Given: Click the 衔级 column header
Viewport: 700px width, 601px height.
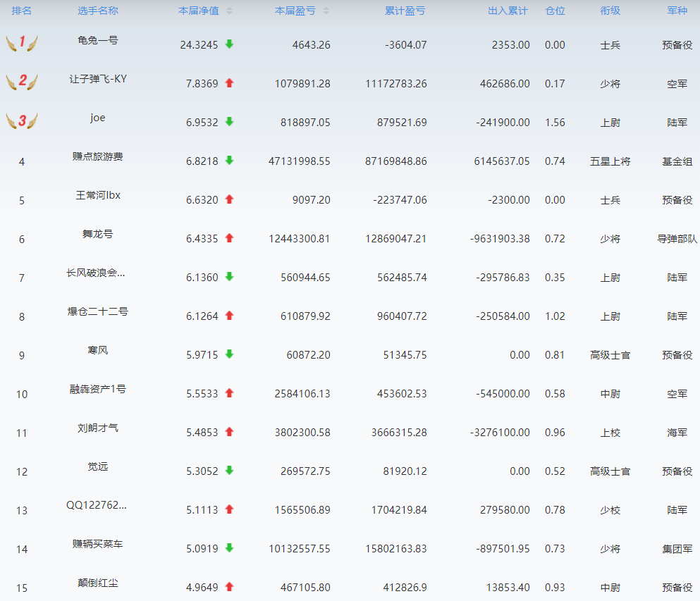Looking at the screenshot, I should tap(610, 11).
